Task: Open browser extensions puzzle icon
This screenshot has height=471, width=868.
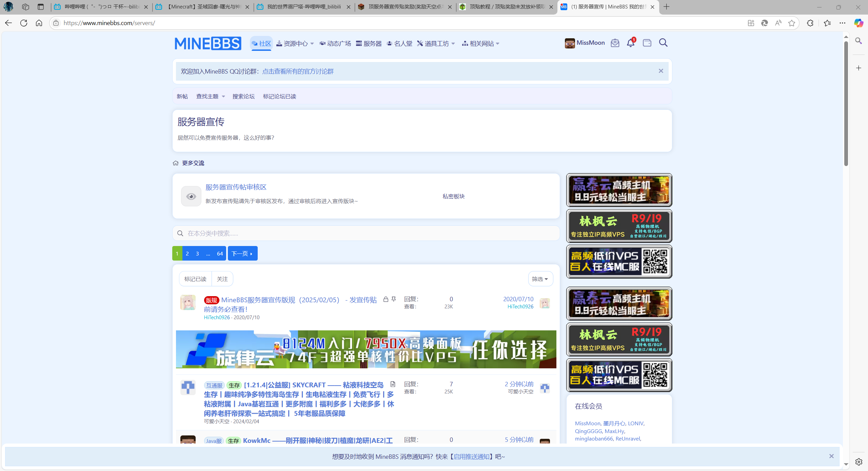Action: click(810, 23)
